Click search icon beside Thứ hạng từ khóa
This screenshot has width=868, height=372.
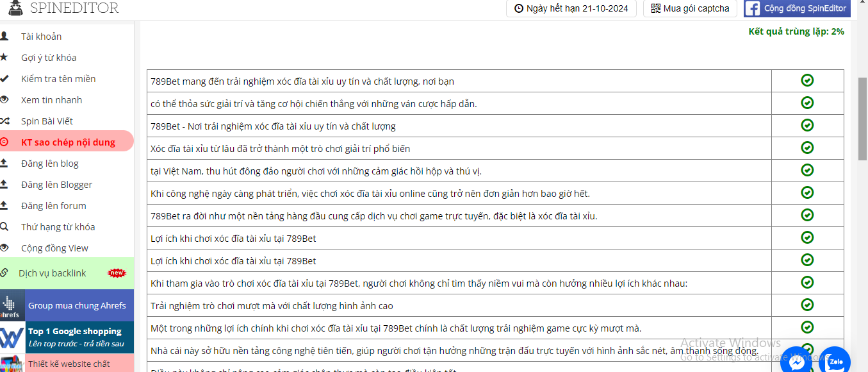[4, 226]
